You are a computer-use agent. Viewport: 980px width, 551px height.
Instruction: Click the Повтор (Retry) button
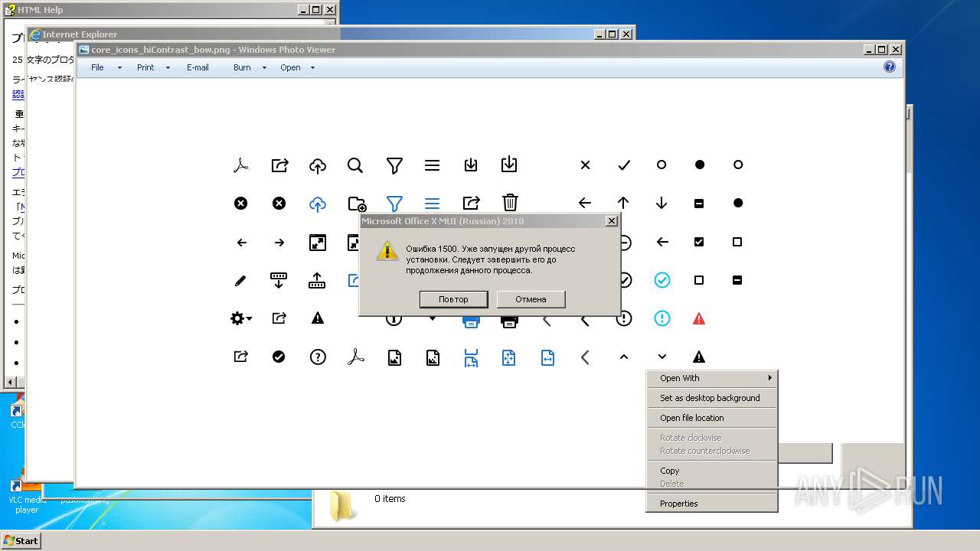click(x=453, y=299)
